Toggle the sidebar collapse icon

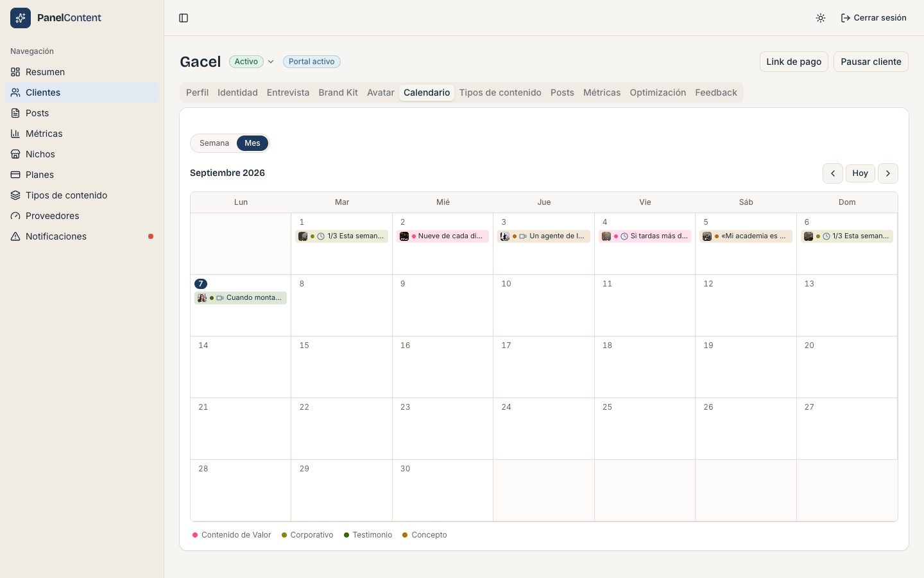[x=184, y=18]
